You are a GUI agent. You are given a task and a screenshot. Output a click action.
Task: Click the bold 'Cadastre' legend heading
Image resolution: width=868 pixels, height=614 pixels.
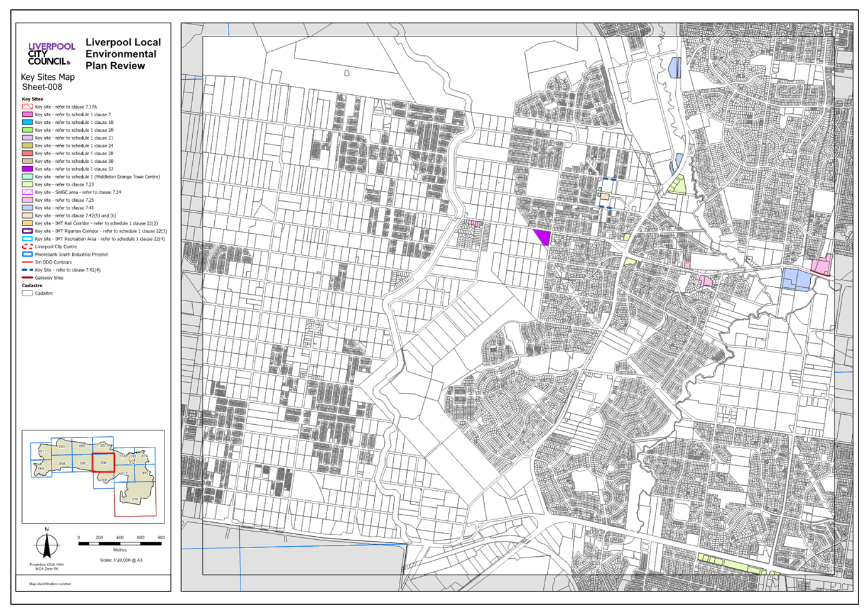pyautogui.click(x=31, y=285)
